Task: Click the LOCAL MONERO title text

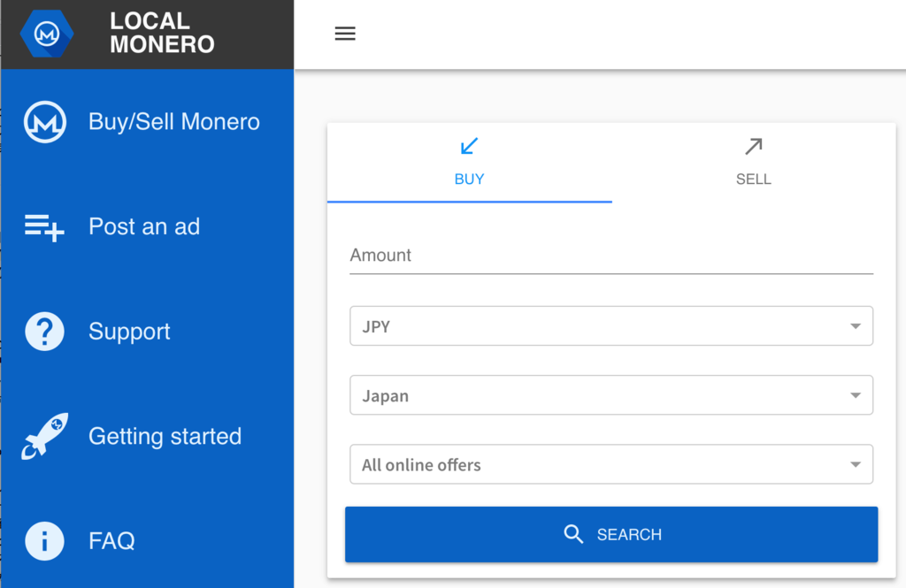Action: [x=163, y=33]
